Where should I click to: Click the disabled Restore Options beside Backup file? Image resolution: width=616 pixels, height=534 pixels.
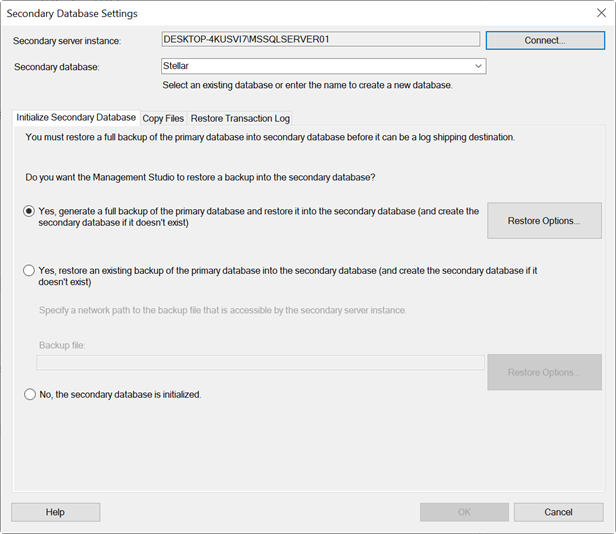click(x=544, y=372)
